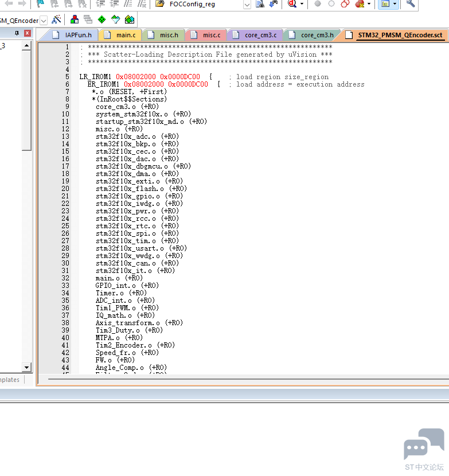This screenshot has height=476, width=449.
Task: Click Tim1_PWM.o (+RO) entry
Action: [127, 308]
